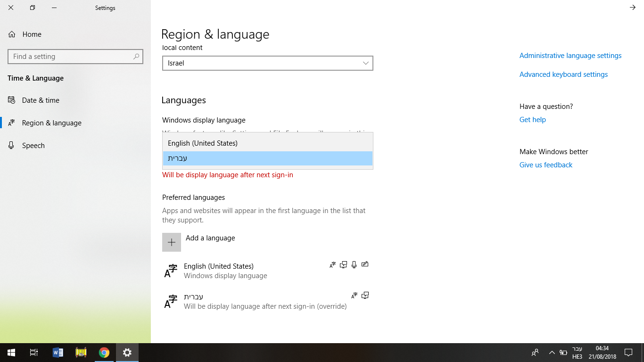Focus the Find a setting search field
This screenshot has height=362, width=644.
(x=75, y=57)
